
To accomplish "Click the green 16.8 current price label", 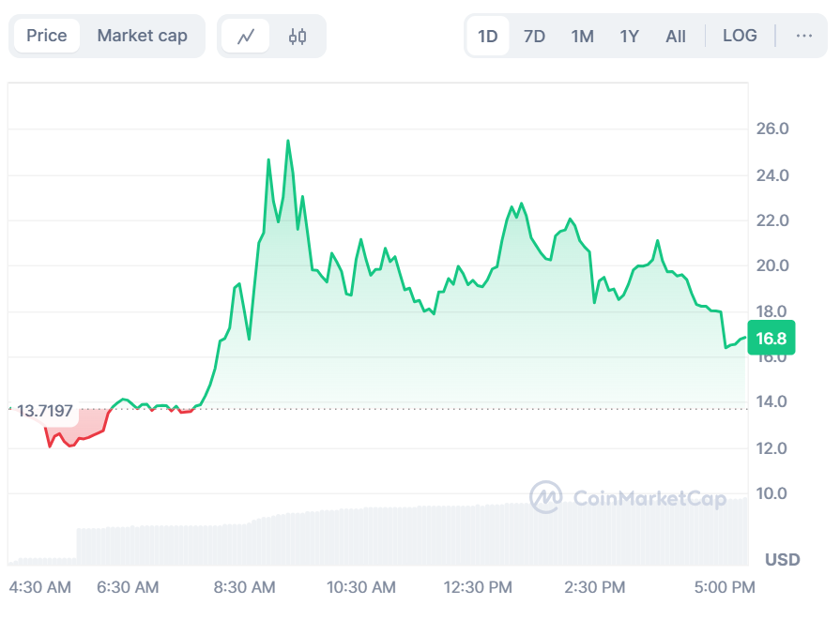I will pyautogui.click(x=771, y=340).
